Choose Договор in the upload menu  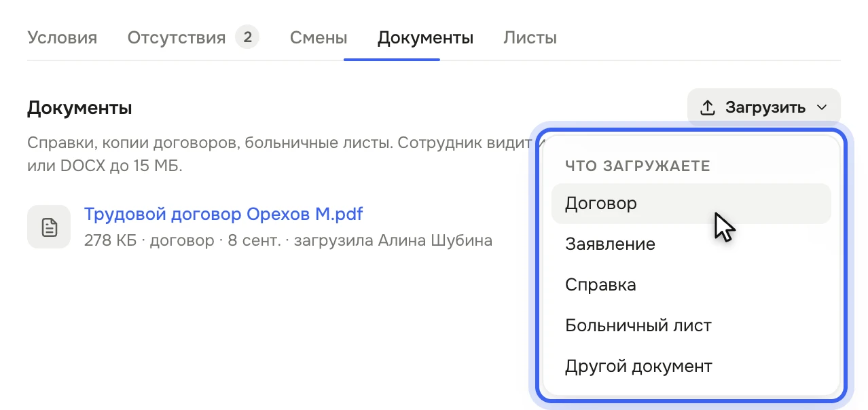[691, 204]
